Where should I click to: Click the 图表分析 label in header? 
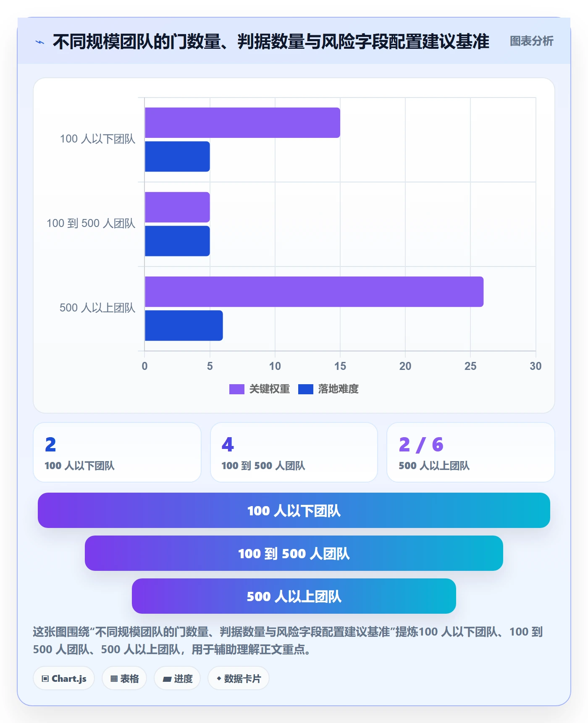point(531,41)
